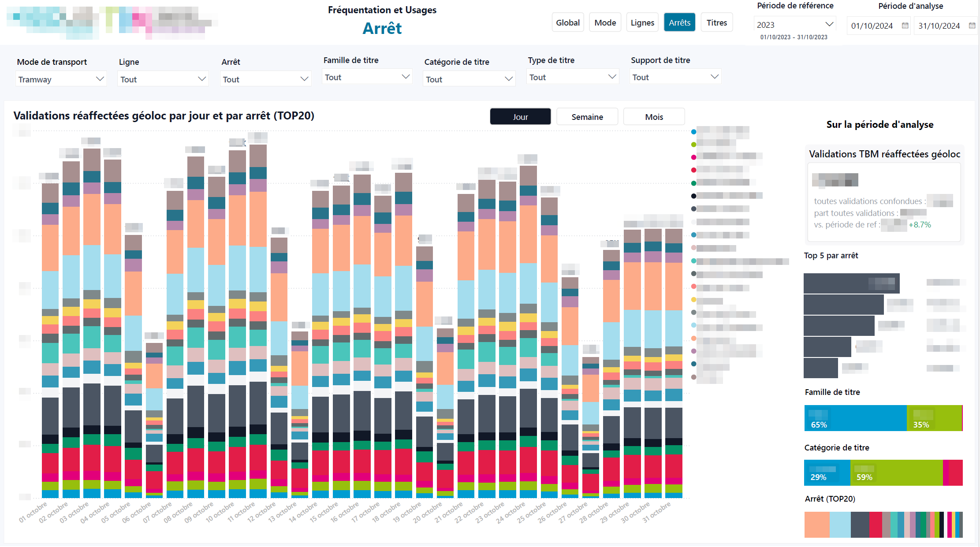Click the blue dot of the first legend entry
Image resolution: width=980 pixels, height=547 pixels.
tap(693, 131)
